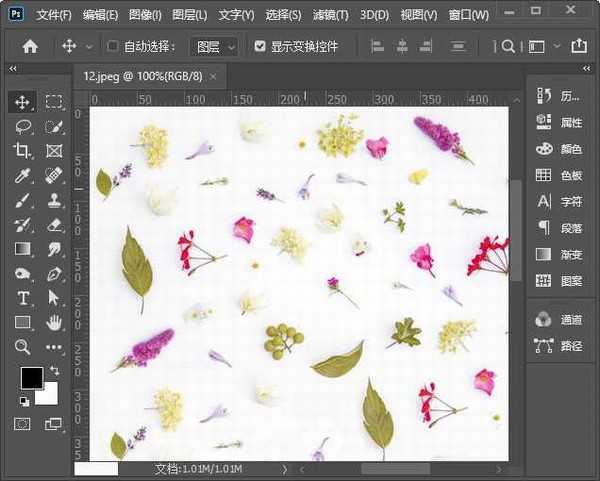Screen dimensions: 600x481
Task: Select the Rectangular Marquee tool
Action: pyautogui.click(x=54, y=102)
